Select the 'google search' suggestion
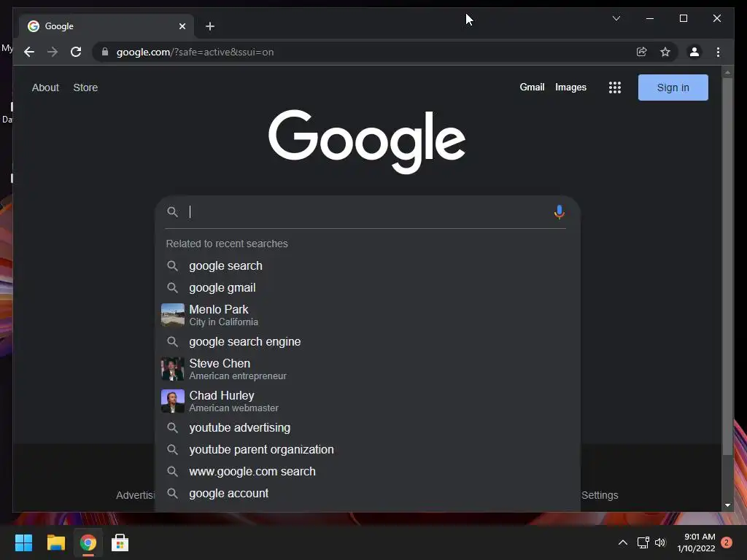Image resolution: width=747 pixels, height=560 pixels. (368, 265)
